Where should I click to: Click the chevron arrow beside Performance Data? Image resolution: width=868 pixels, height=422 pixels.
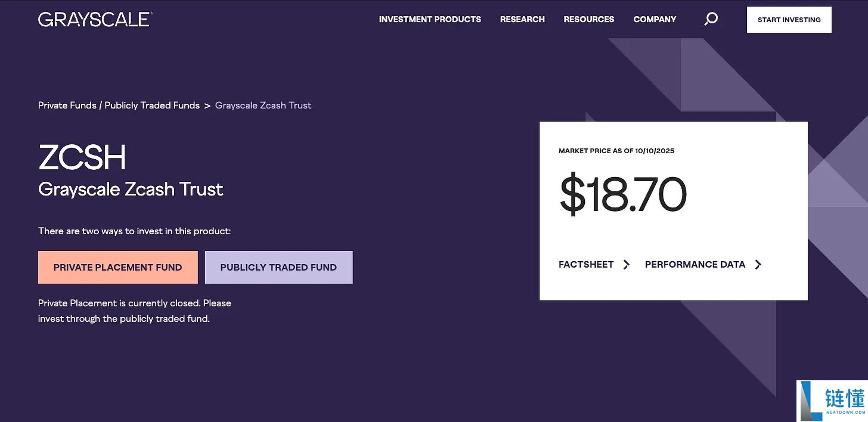click(x=758, y=265)
